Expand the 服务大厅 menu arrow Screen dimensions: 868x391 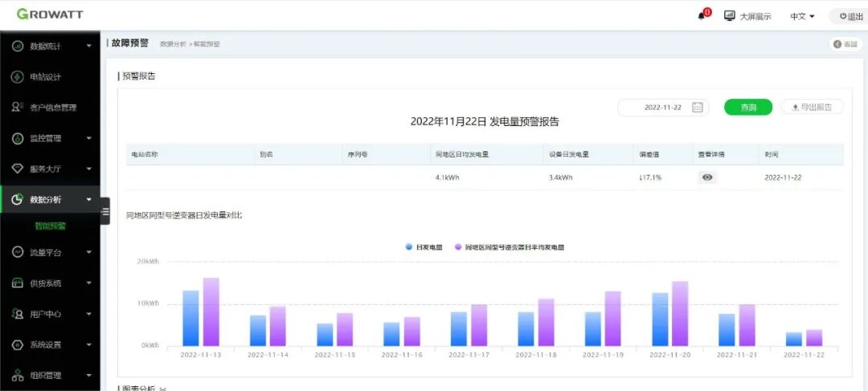(x=89, y=169)
